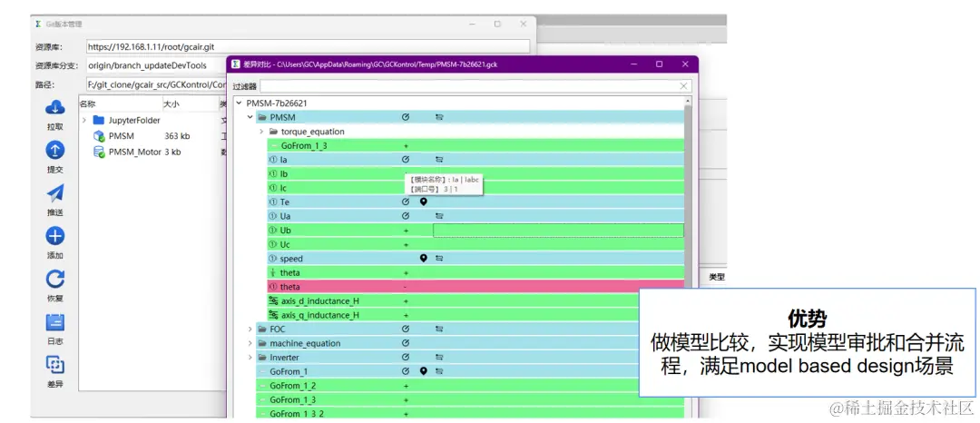Click the modified marker in the PMSM folder row
The height and width of the screenshot is (423, 980).
pos(405,117)
